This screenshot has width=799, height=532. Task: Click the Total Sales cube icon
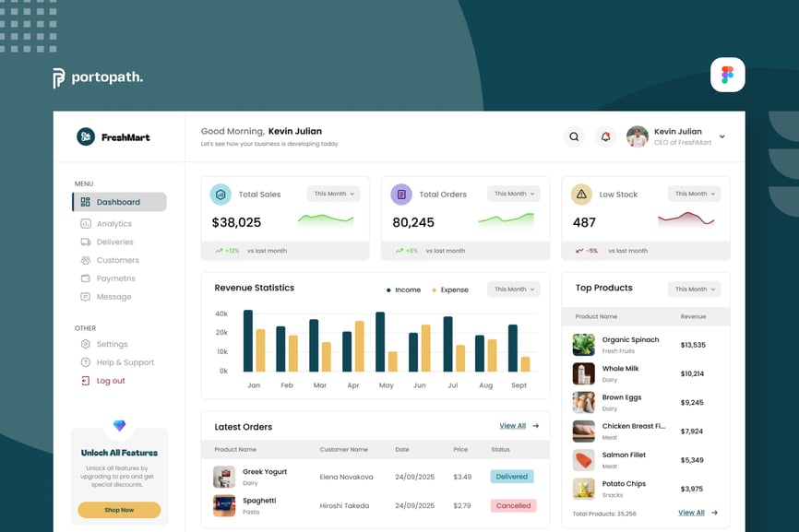(x=221, y=194)
